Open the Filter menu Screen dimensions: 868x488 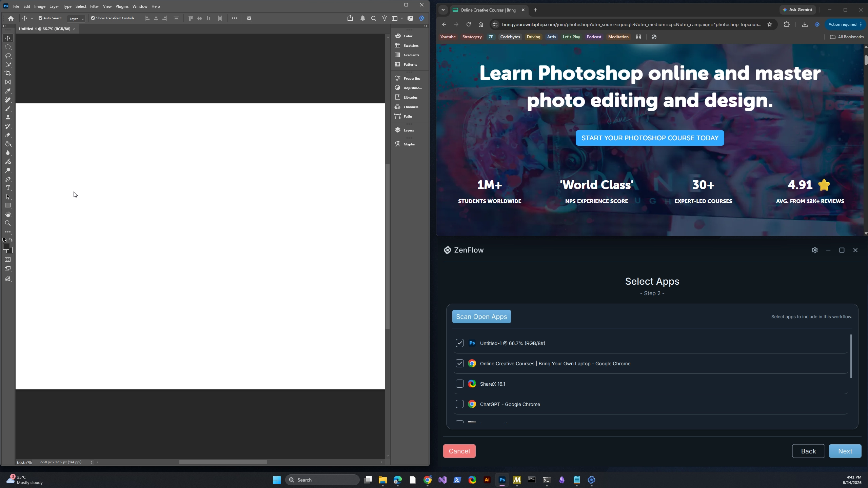click(95, 6)
